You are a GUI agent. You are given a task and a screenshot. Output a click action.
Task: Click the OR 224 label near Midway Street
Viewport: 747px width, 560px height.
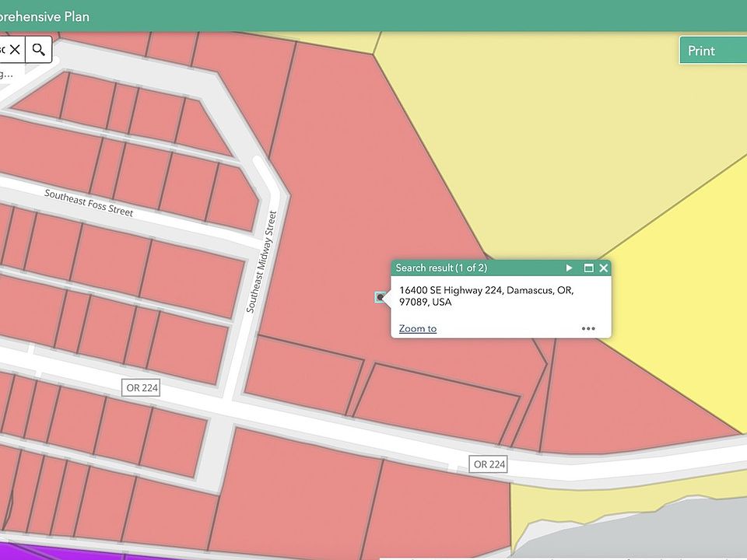(141, 387)
